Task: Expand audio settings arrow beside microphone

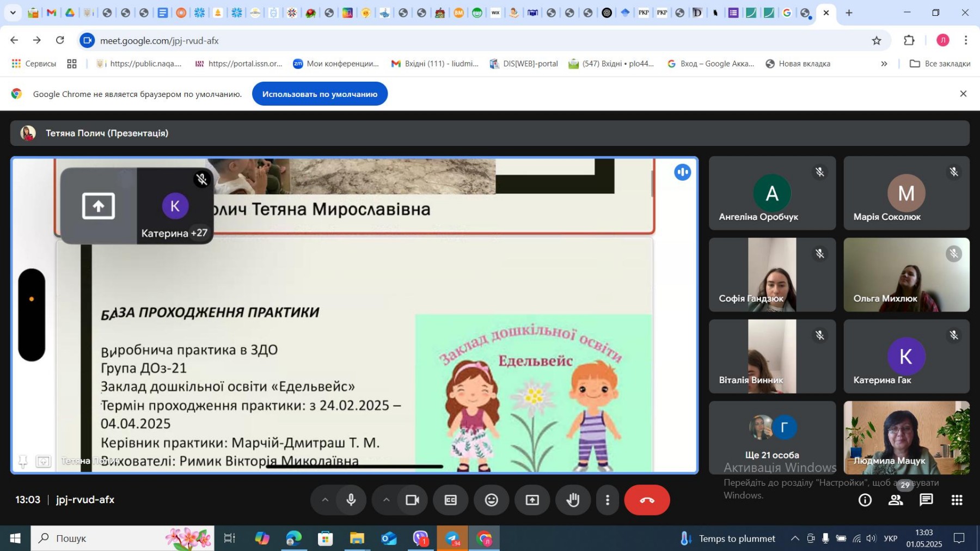Action: tap(325, 500)
